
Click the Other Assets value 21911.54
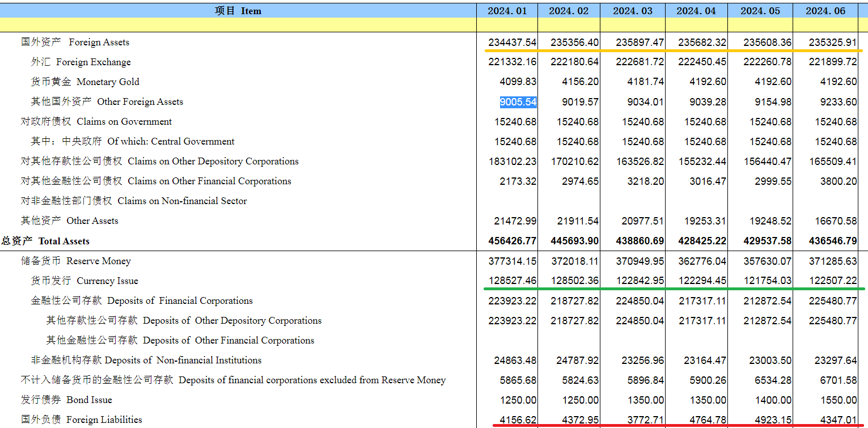point(578,221)
